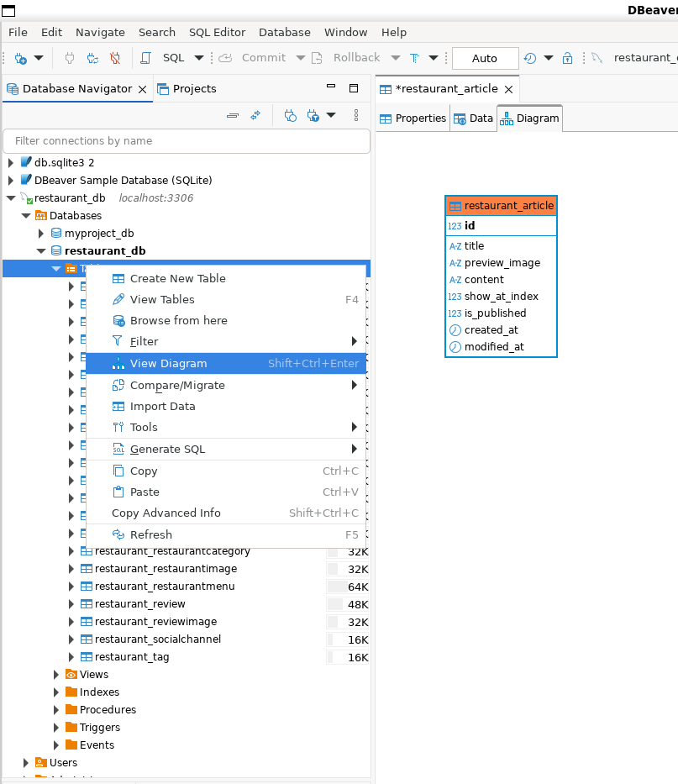Click the 64K size value
The width and height of the screenshot is (678, 784).
coord(358,587)
